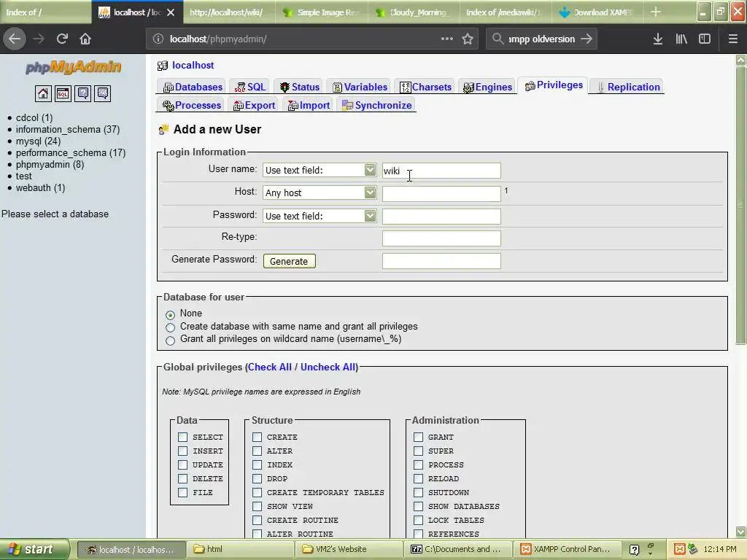Check the DROP privilege box
747x560 pixels.
click(x=258, y=478)
